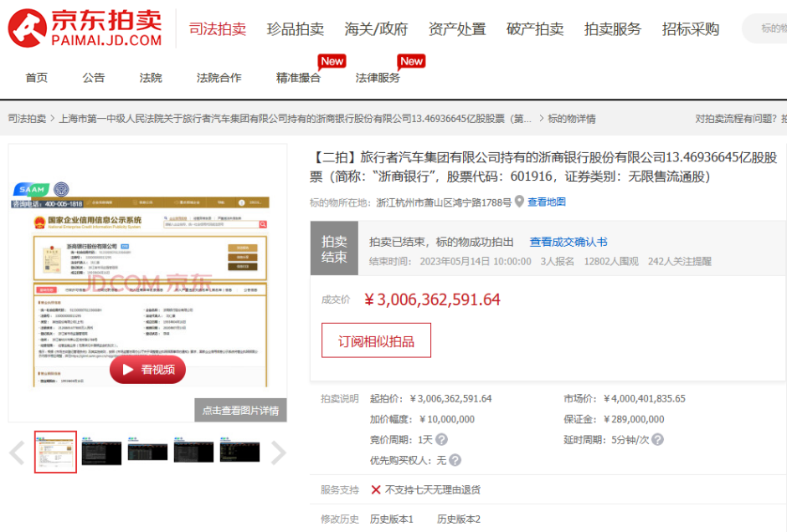787x532 pixels.
Task: Select the 资产处置 top tab
Action: tap(457, 29)
